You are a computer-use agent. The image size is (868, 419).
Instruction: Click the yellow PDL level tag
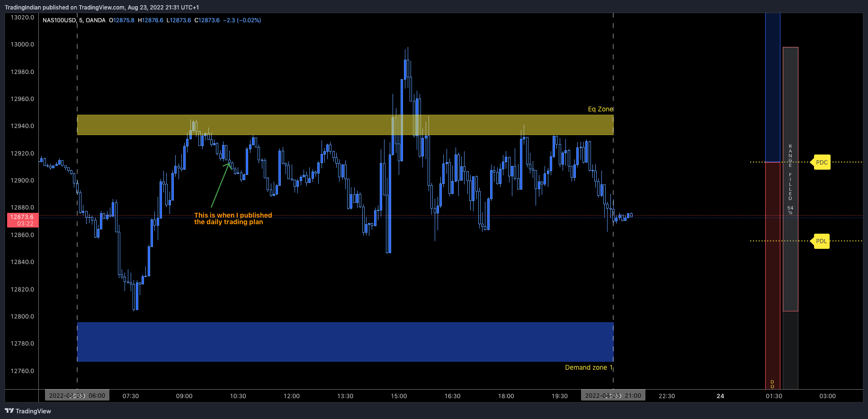click(x=821, y=241)
